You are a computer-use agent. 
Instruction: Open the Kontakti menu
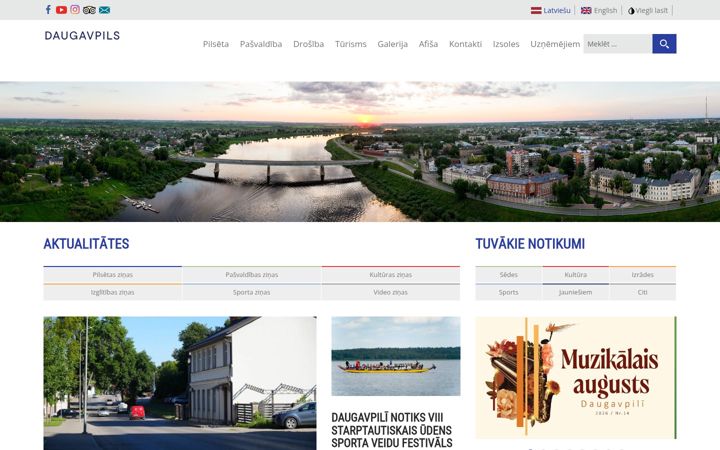point(466,44)
